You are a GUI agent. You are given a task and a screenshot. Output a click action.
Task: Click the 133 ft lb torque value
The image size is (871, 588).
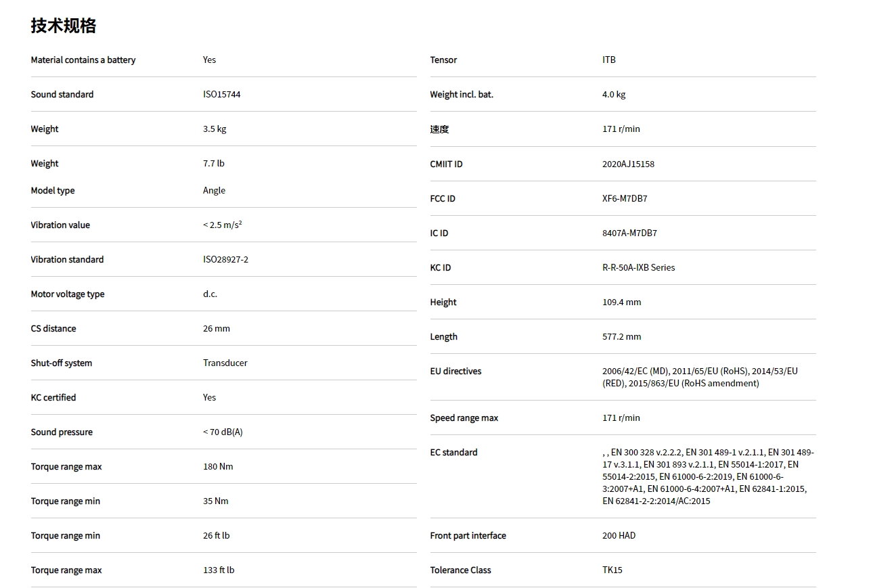(x=219, y=570)
